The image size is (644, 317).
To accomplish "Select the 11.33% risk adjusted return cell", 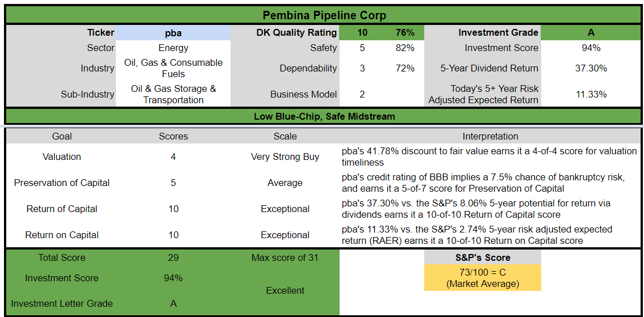I will (x=591, y=94).
